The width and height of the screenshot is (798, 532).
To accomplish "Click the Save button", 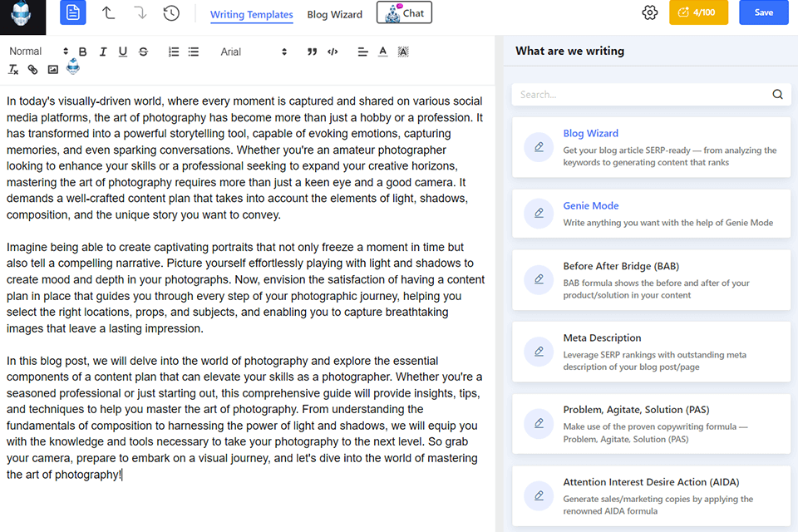I will click(763, 12).
